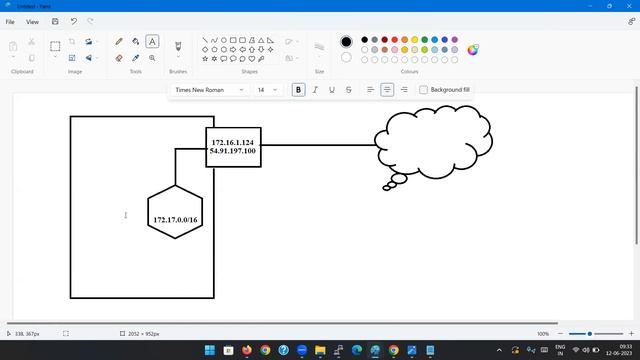Open Microsoft Edge from taskbar
This screenshot has height=360, width=640.
click(357, 350)
